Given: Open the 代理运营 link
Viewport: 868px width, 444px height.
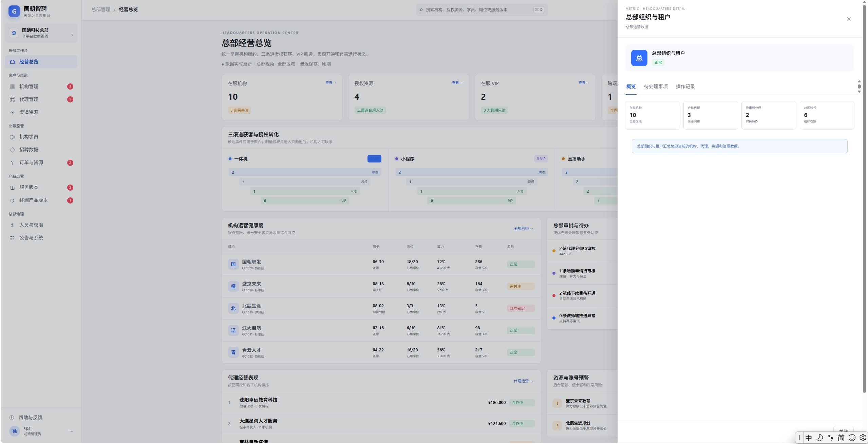Looking at the screenshot, I should pyautogui.click(x=523, y=381).
